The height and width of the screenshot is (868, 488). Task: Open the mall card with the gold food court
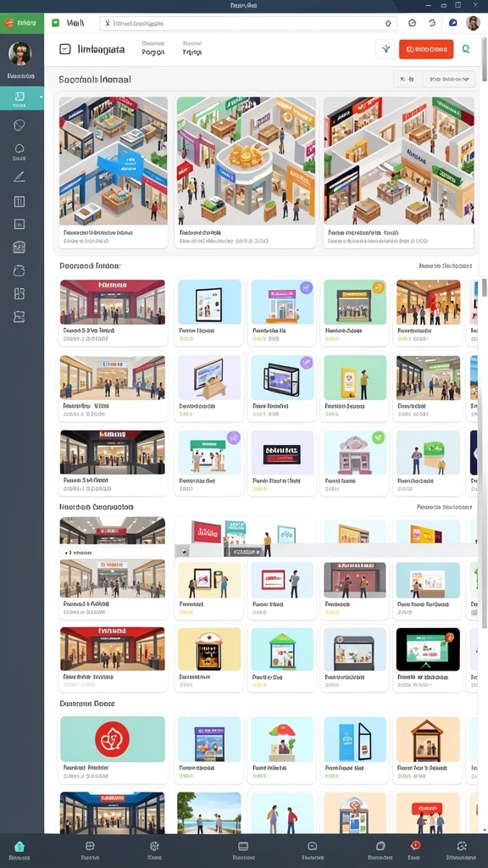point(247,172)
